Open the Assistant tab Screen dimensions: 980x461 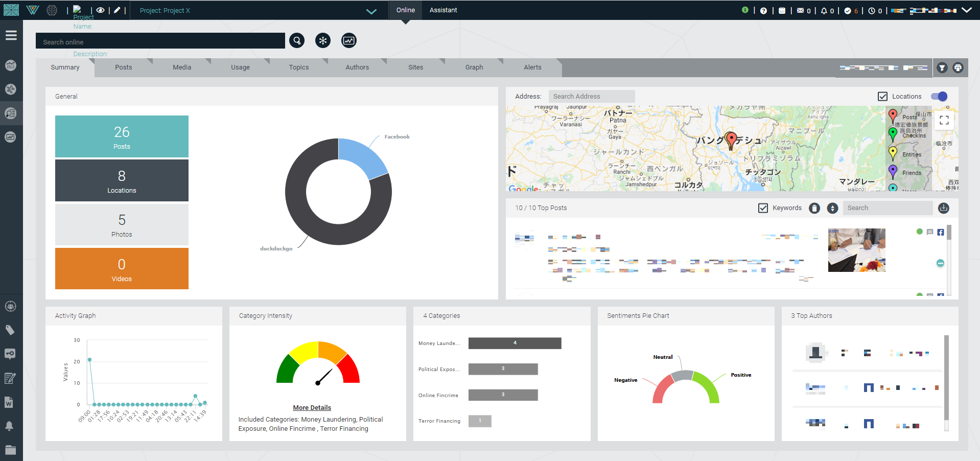pos(443,10)
